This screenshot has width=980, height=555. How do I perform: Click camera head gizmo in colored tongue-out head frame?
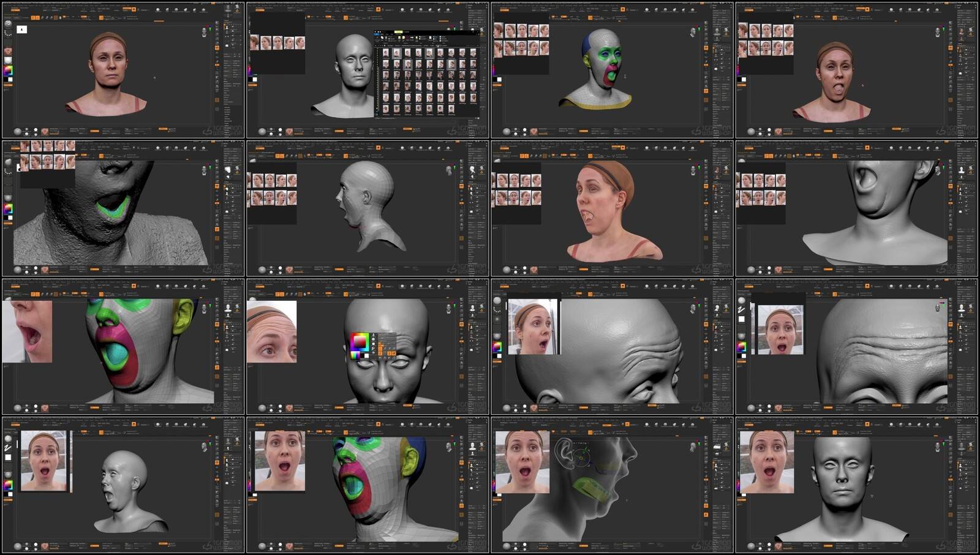pyautogui.click(x=693, y=32)
